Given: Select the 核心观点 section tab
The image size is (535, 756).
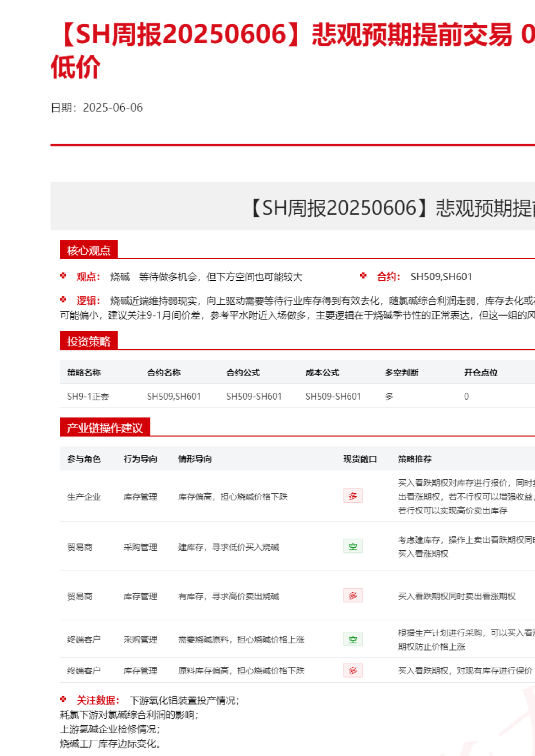Looking at the screenshot, I should pyautogui.click(x=89, y=250).
